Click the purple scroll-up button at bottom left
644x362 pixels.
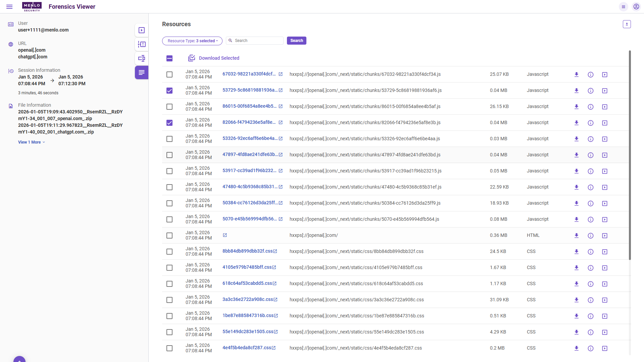click(x=19, y=359)
